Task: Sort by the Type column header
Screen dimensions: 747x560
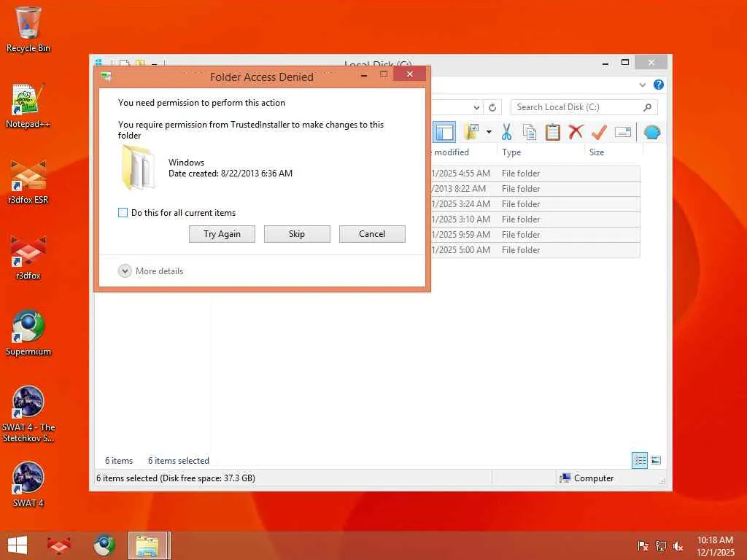Action: (511, 152)
